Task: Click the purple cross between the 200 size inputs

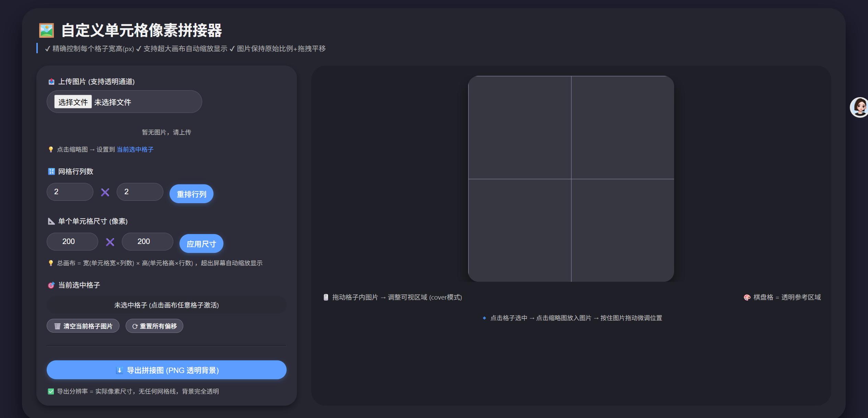Action: [110, 242]
